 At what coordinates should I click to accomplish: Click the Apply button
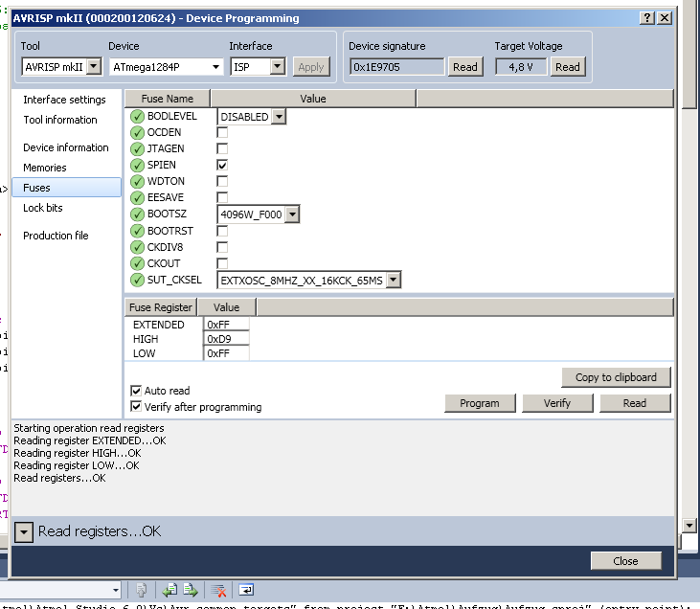(x=311, y=67)
